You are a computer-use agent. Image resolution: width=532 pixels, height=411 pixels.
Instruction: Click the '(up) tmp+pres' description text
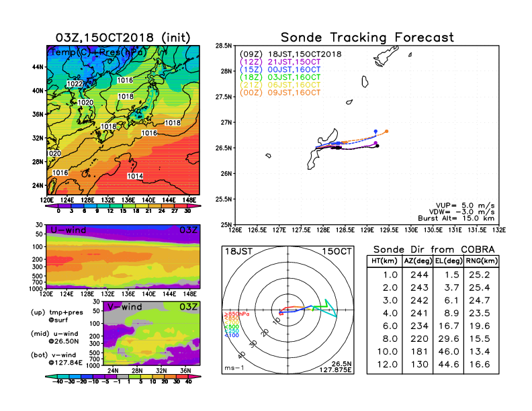(x=56, y=312)
